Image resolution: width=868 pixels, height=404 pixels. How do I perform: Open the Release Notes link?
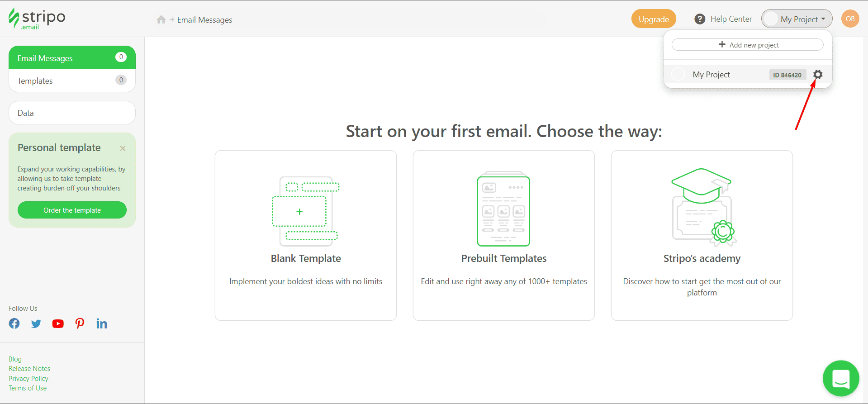click(x=29, y=368)
